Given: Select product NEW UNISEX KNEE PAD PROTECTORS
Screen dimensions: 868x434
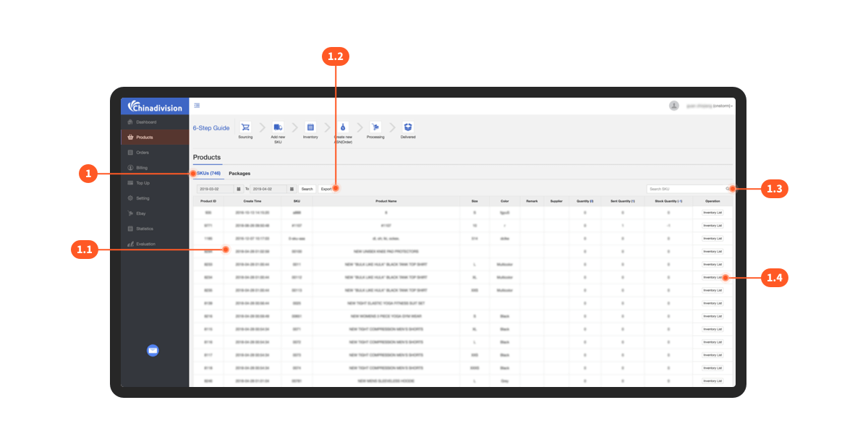Looking at the screenshot, I should tap(386, 251).
